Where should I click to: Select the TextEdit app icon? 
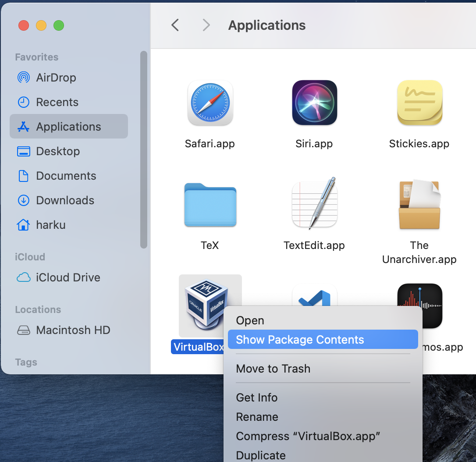315,203
